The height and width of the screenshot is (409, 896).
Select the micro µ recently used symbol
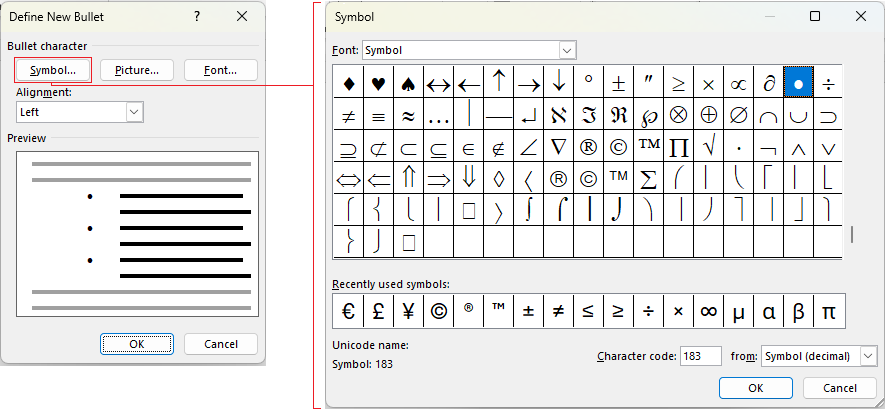738,311
